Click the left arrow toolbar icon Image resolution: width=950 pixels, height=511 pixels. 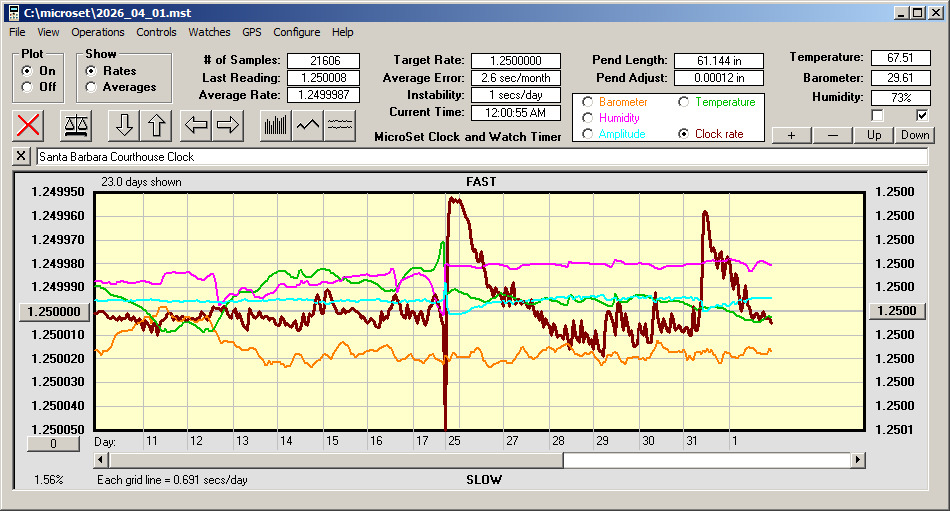196,125
